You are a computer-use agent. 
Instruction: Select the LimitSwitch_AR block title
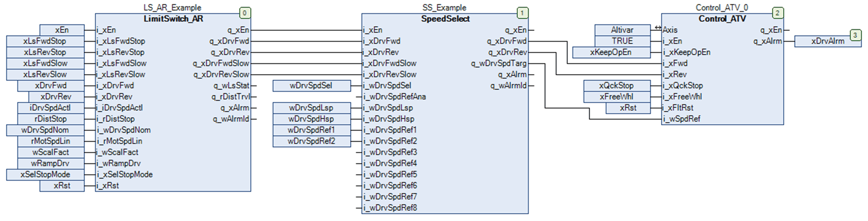pyautogui.click(x=173, y=19)
